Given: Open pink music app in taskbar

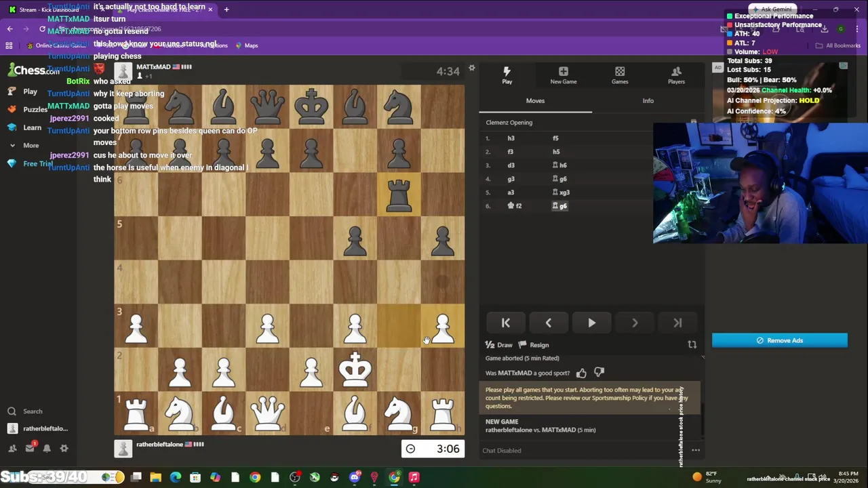Looking at the screenshot, I should click(x=414, y=477).
